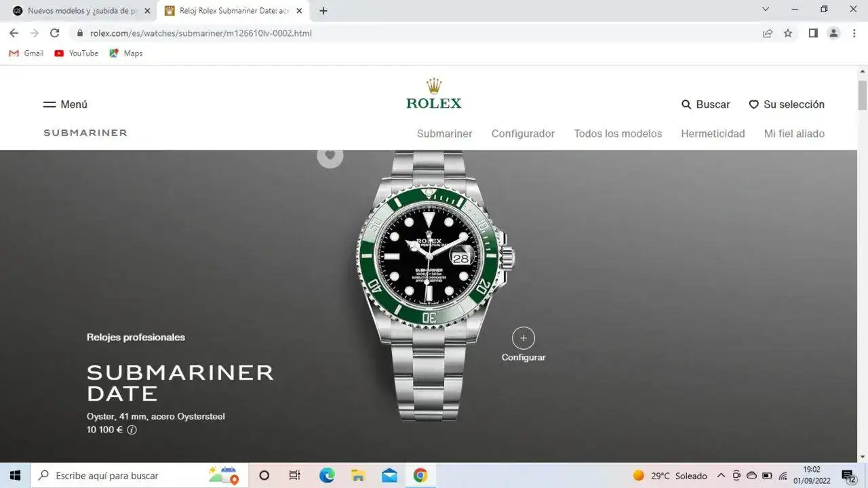Go to the Configurador section

(x=523, y=134)
